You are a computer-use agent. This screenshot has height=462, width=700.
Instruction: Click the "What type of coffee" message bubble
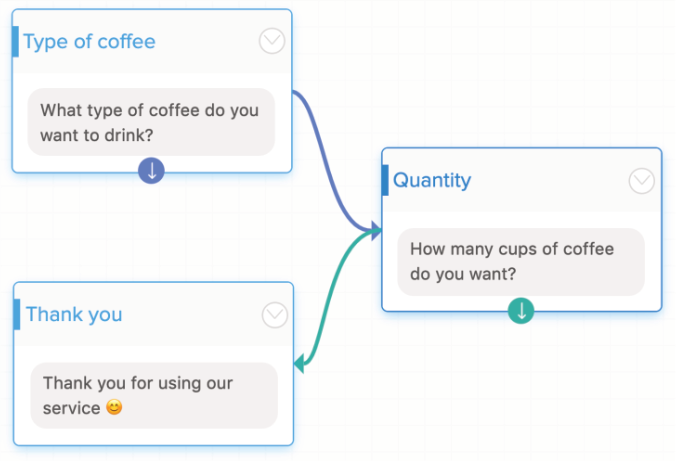(150, 122)
